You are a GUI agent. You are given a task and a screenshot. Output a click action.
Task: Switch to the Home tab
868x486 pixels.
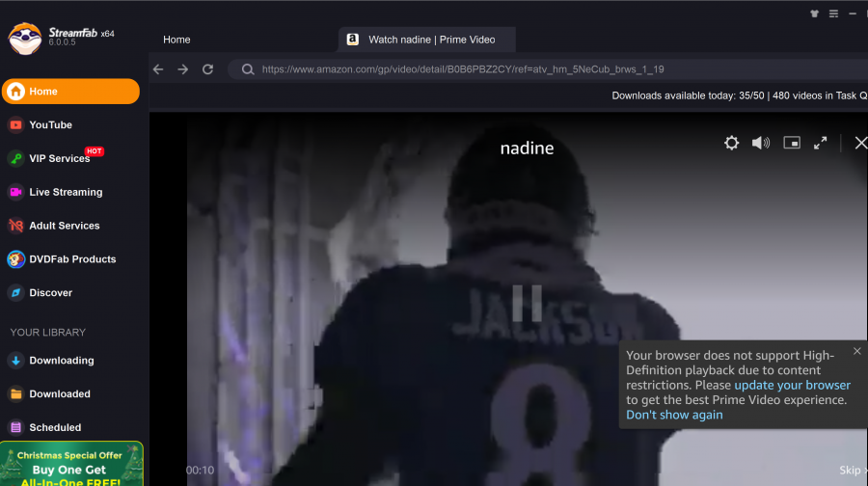coord(176,40)
